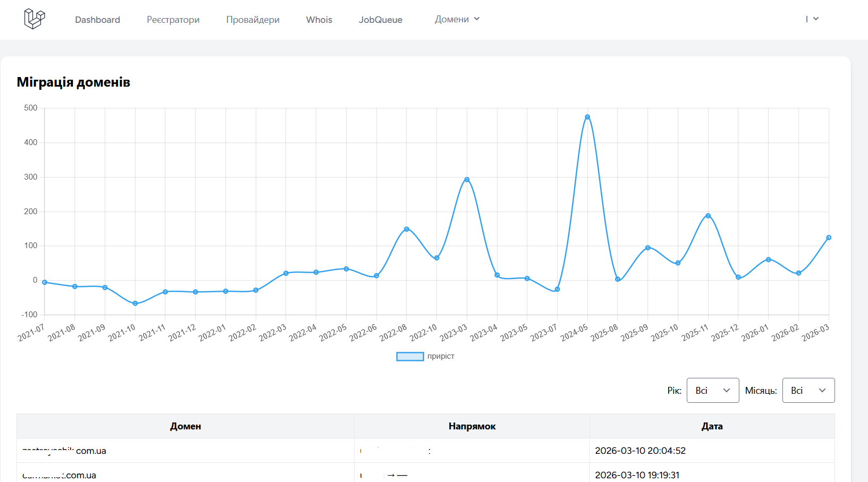Click the blue legend color swatch
The width and height of the screenshot is (868, 482).
[409, 356]
